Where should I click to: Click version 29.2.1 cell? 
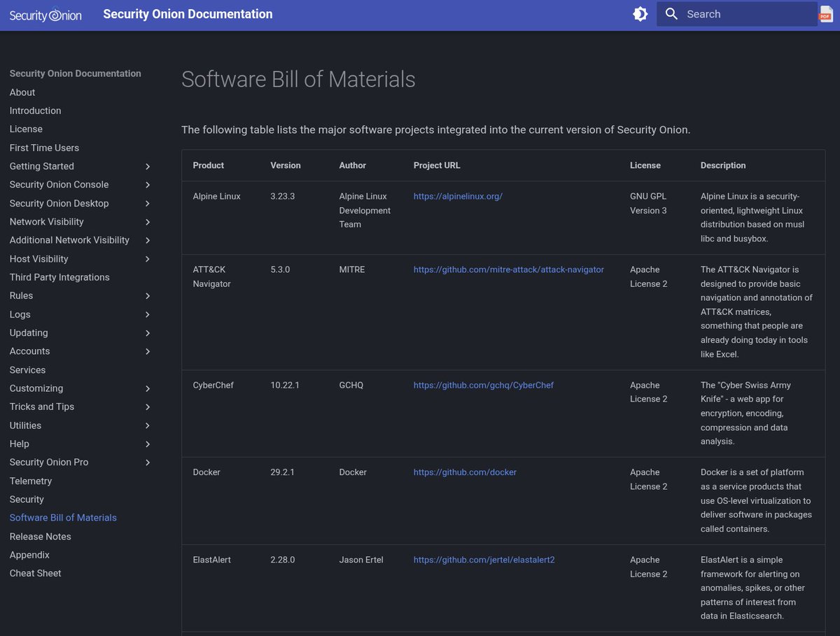(x=283, y=472)
